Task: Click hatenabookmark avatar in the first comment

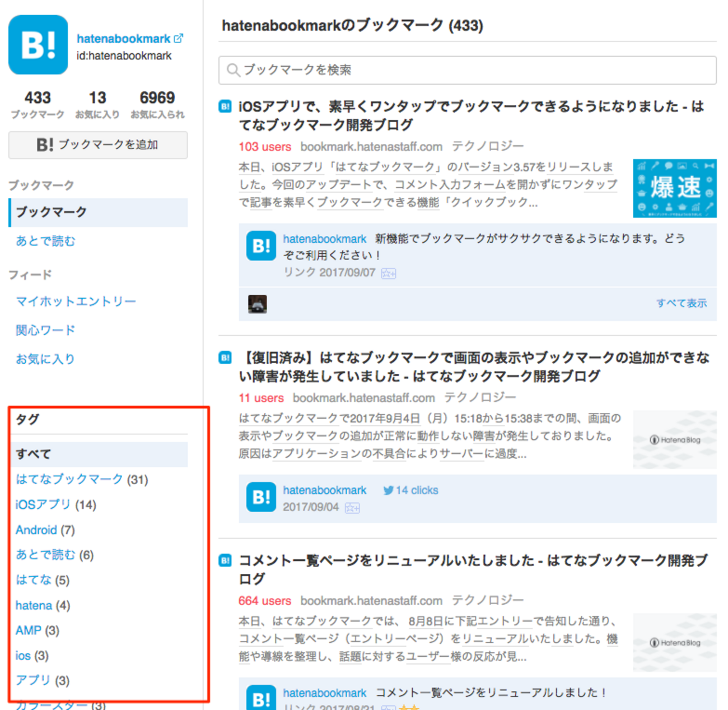Action: coord(261,246)
